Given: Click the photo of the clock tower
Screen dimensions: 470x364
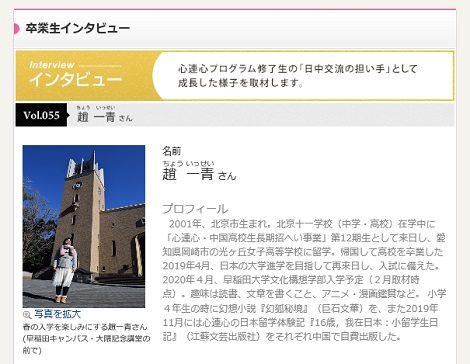Looking at the screenshot, I should (x=84, y=226).
